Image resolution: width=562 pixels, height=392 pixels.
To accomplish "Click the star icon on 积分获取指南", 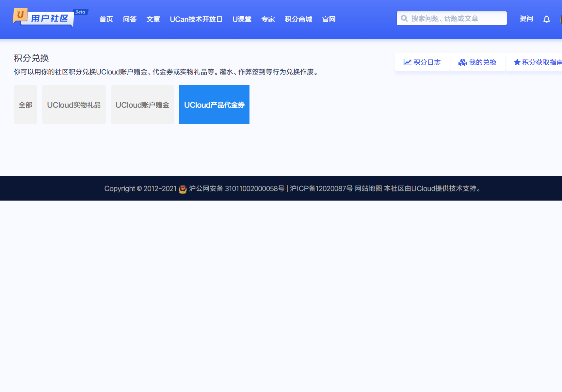I will [517, 62].
